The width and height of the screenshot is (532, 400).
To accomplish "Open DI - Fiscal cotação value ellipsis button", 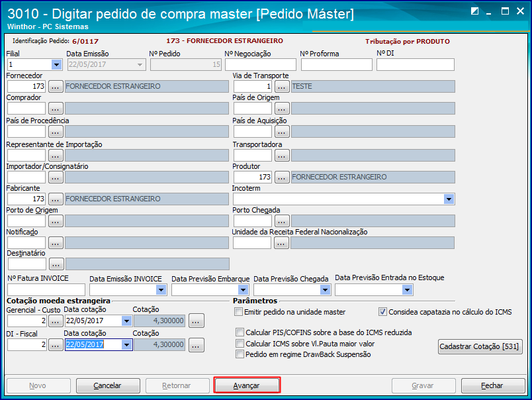I will (197, 345).
